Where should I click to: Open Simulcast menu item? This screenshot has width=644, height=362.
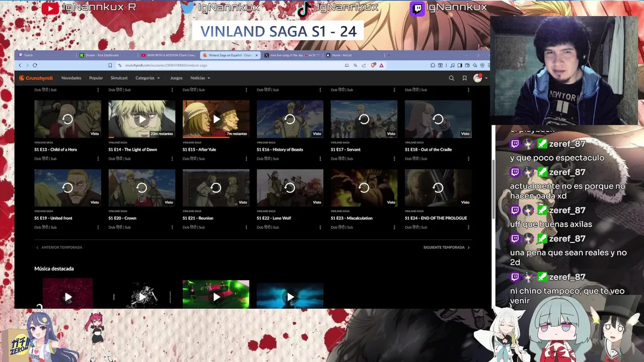[119, 78]
